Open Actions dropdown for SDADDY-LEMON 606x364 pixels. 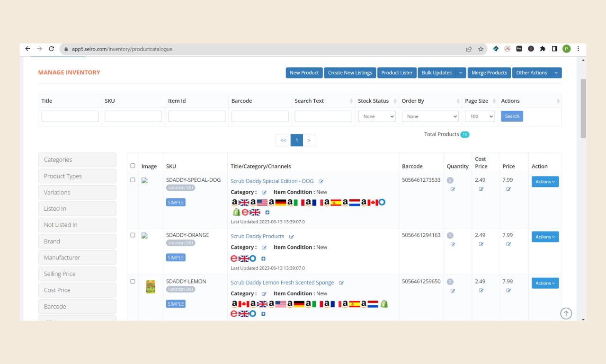[545, 283]
